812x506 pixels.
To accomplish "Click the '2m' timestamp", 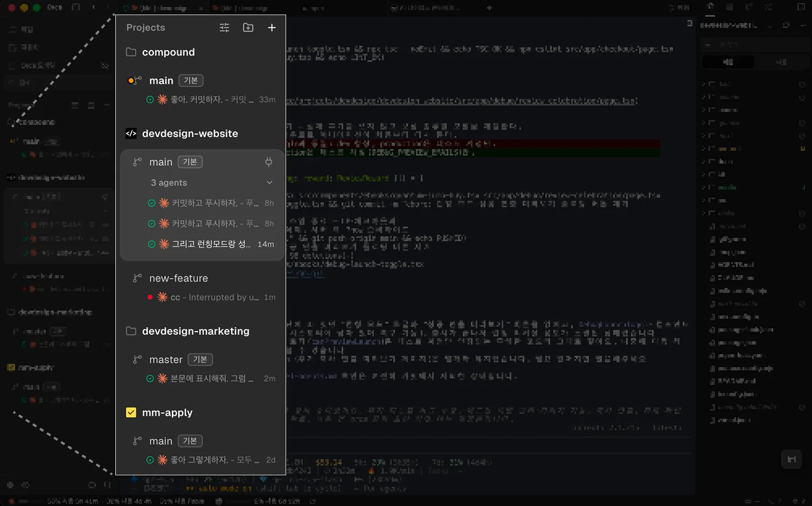I will click(x=270, y=378).
